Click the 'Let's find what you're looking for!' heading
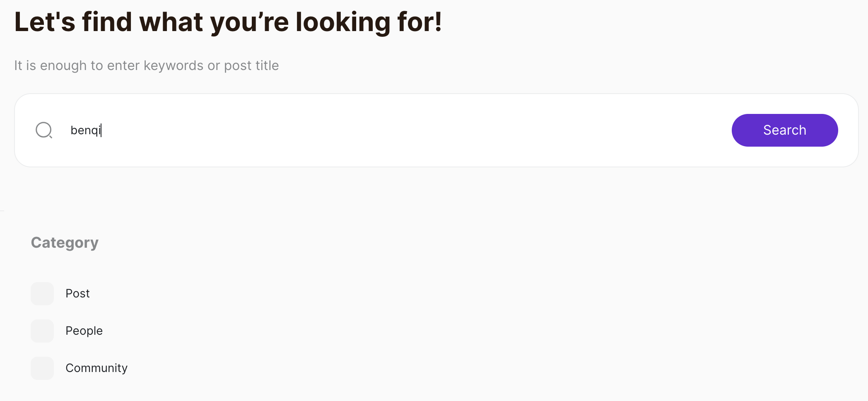This screenshot has width=868, height=401. pos(228,22)
